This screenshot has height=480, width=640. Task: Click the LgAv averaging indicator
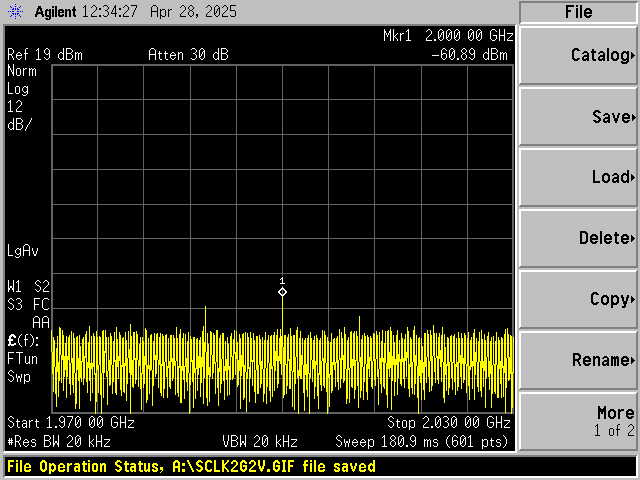[22, 251]
